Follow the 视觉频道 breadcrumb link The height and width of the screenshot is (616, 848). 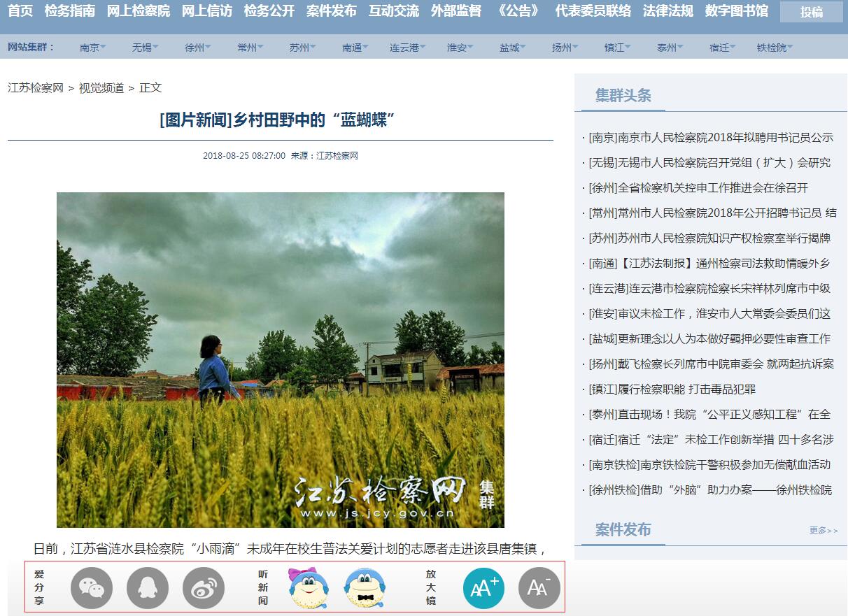[101, 88]
